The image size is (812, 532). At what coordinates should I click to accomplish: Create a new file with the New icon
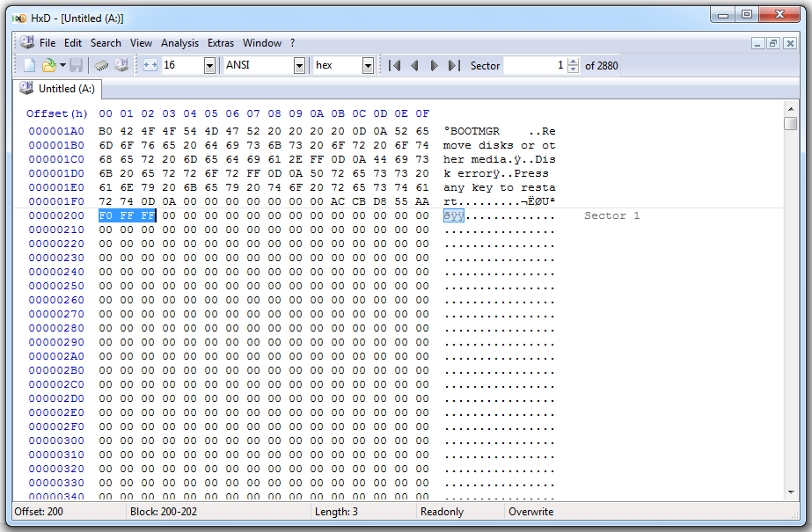[x=30, y=65]
